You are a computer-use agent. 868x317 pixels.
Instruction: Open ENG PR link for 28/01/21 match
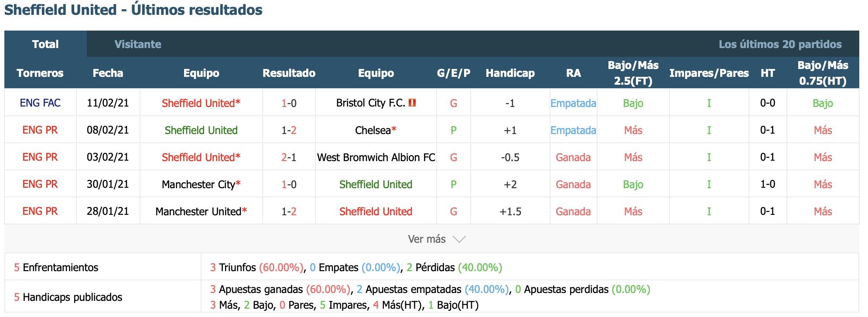(x=40, y=211)
